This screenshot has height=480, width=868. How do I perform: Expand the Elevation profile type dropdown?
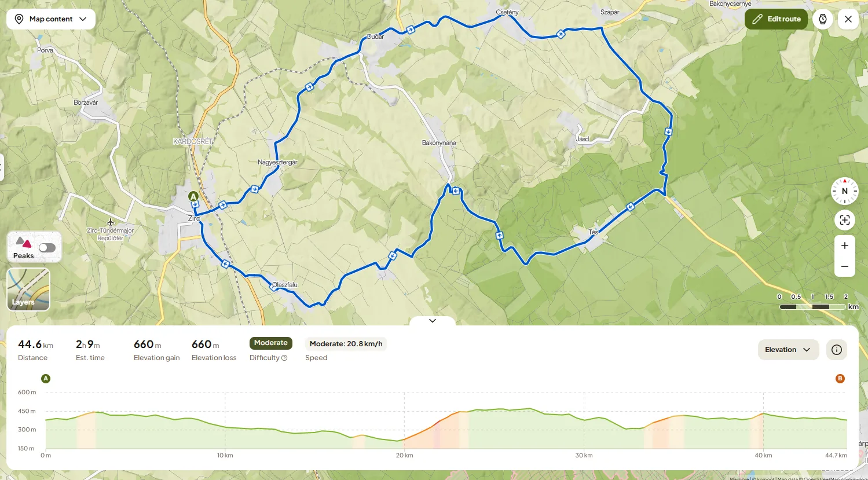(788, 350)
